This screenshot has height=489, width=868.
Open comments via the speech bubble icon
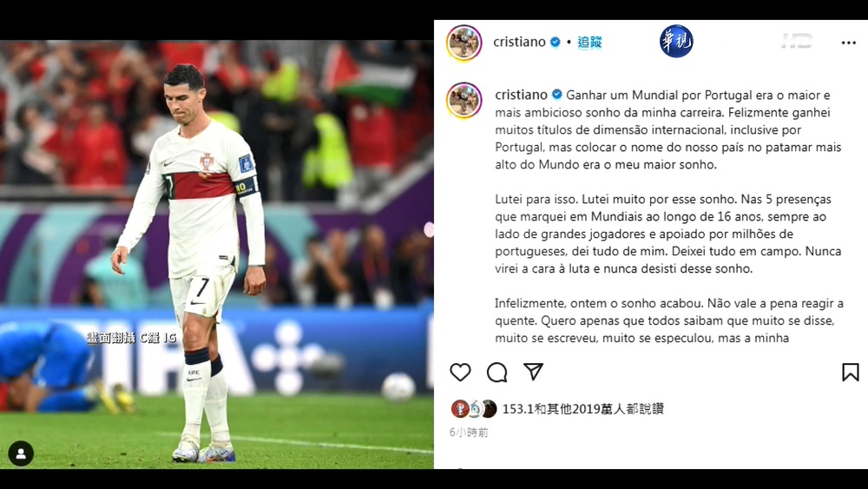[x=496, y=372]
